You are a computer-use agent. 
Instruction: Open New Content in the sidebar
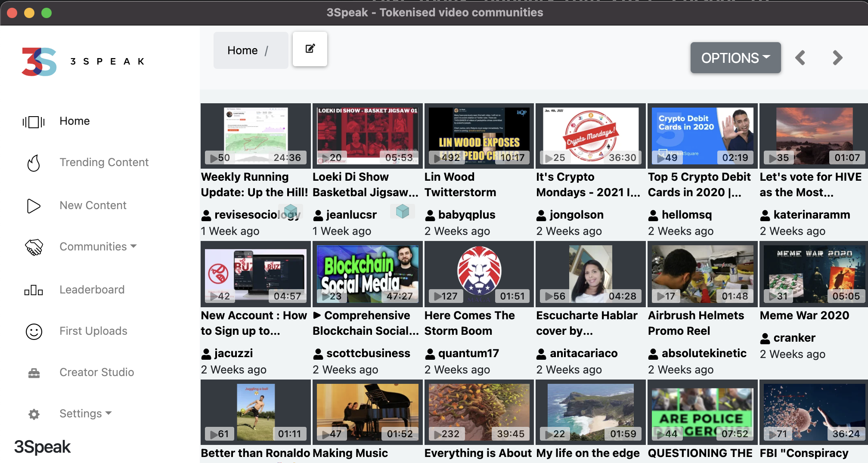pos(93,205)
